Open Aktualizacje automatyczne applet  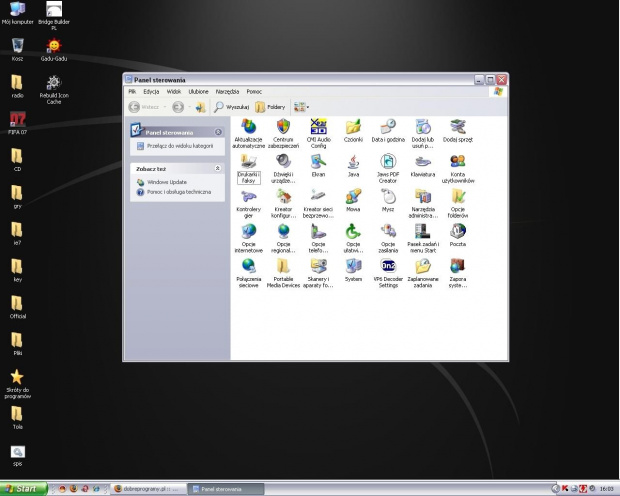pos(248,133)
